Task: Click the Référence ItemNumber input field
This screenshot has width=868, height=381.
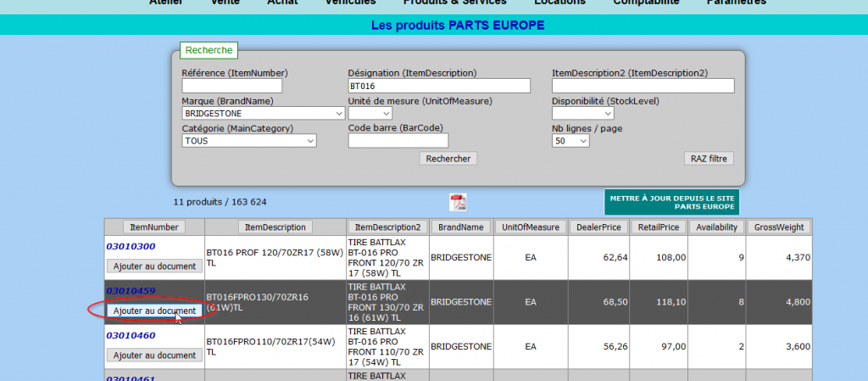Action: 232,86
